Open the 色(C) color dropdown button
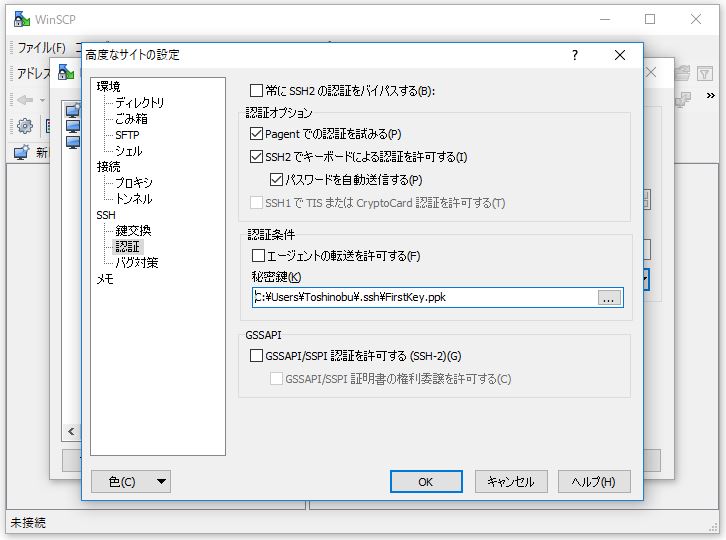The width and height of the screenshot is (726, 540). pyautogui.click(x=131, y=482)
